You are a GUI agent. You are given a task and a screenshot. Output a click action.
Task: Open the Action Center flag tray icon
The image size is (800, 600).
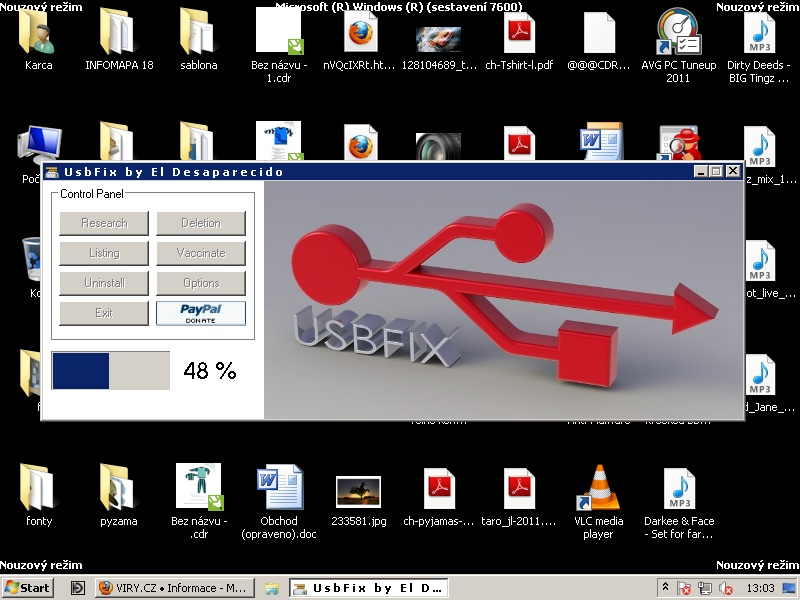coord(684,588)
